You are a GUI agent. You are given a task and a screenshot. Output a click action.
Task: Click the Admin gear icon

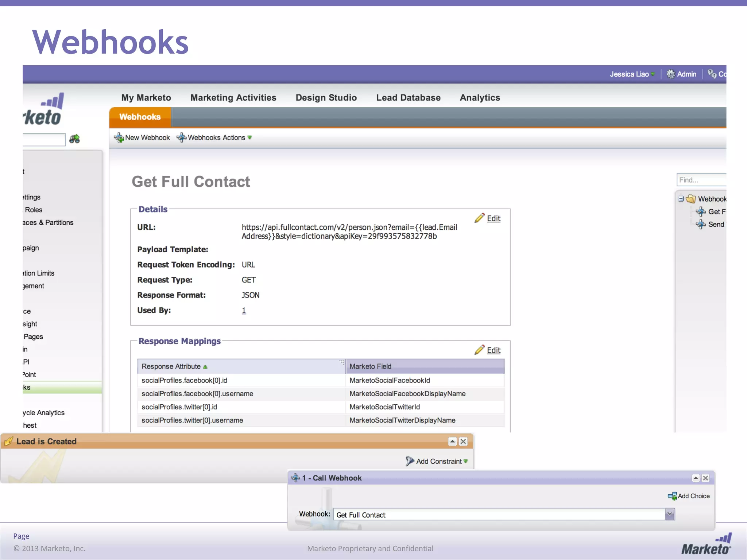click(671, 74)
